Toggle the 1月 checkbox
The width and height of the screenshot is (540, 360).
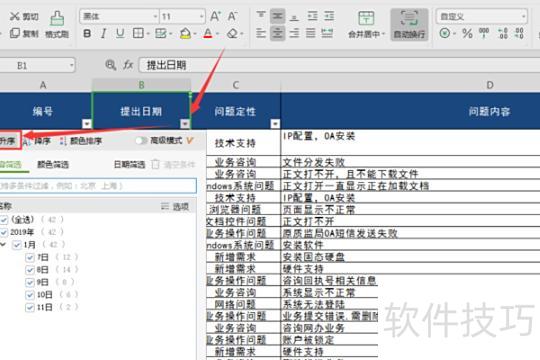tap(17, 245)
